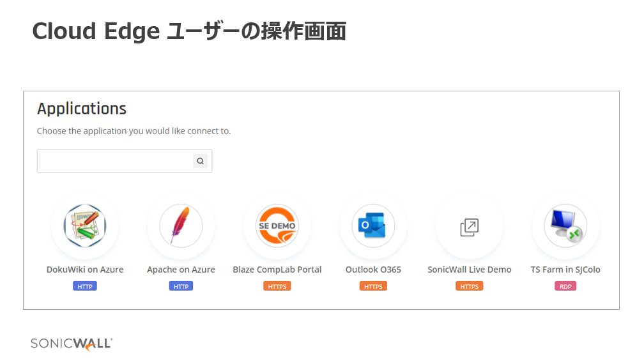Launch the Outlook O365 icon
This screenshot has height=359, width=644.
373,226
